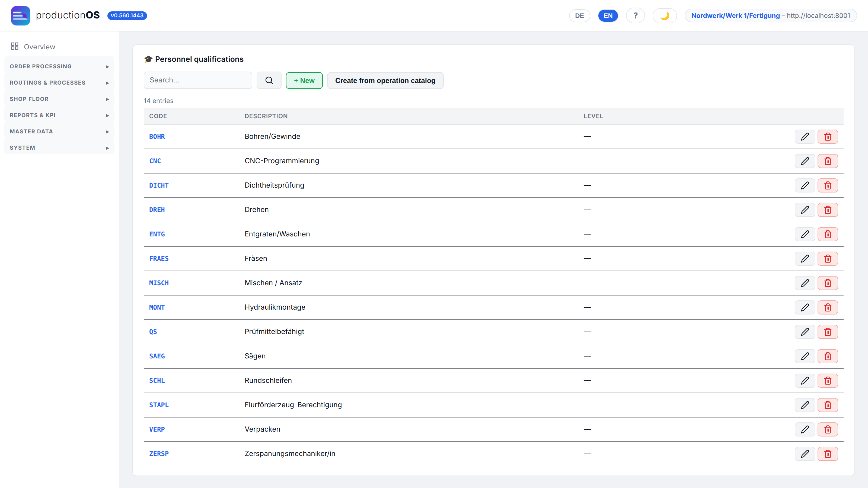Click Create from operation catalog button
This screenshot has height=488, width=868.
coord(385,81)
